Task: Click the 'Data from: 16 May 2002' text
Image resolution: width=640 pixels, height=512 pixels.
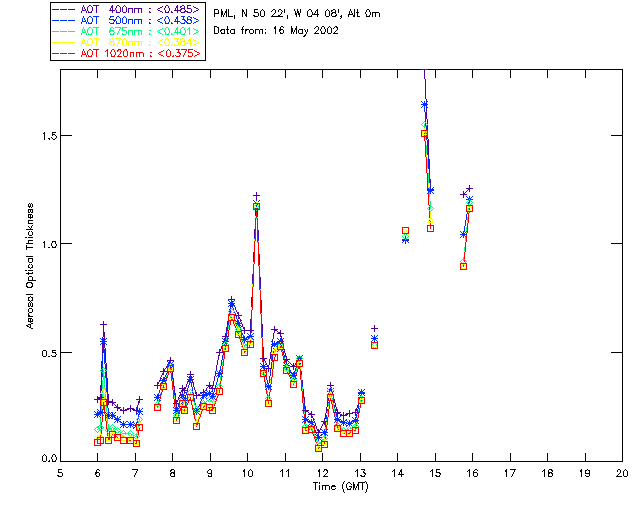Action: click(x=277, y=31)
